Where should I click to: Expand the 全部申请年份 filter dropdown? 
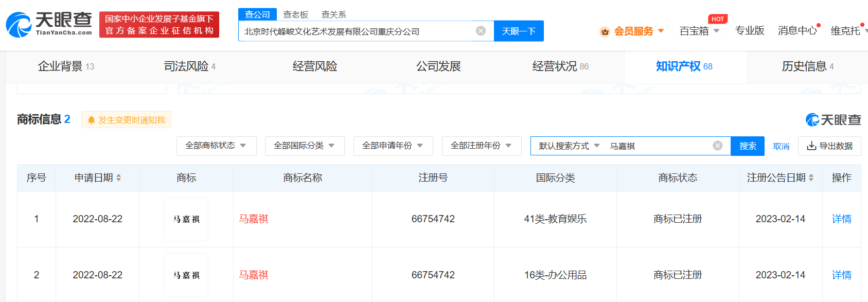(x=393, y=146)
